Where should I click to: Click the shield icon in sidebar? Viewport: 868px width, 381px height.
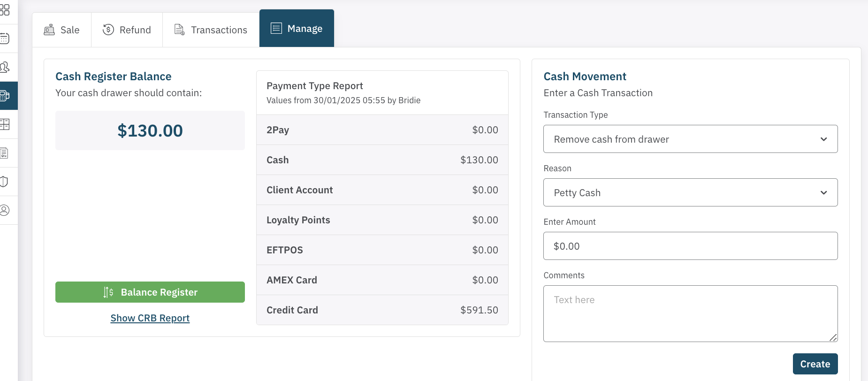pos(5,182)
